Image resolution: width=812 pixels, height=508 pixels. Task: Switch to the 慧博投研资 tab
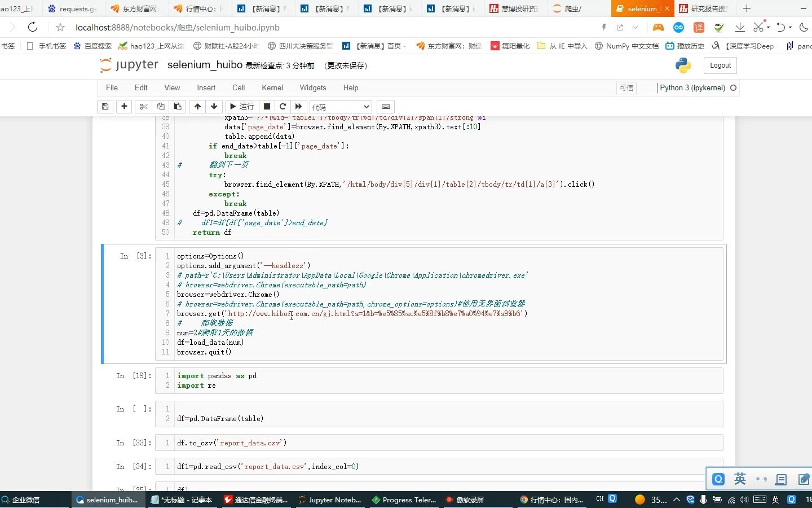click(x=514, y=8)
